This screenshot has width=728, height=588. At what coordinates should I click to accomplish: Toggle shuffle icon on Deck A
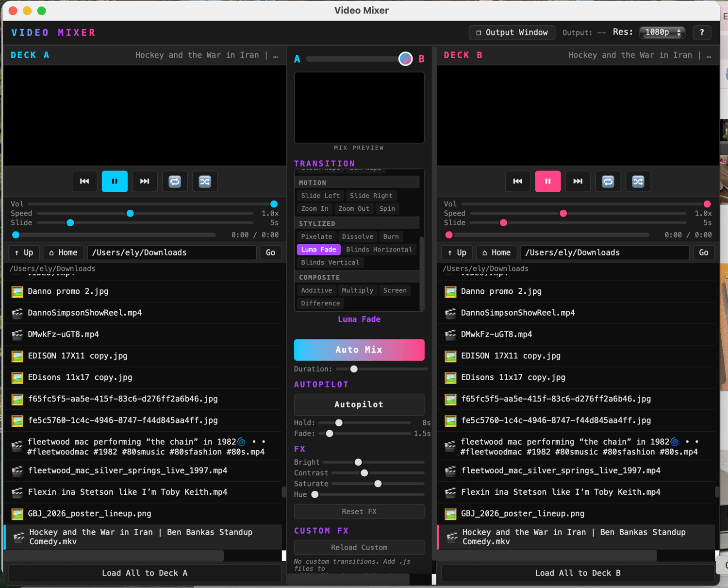coord(205,181)
